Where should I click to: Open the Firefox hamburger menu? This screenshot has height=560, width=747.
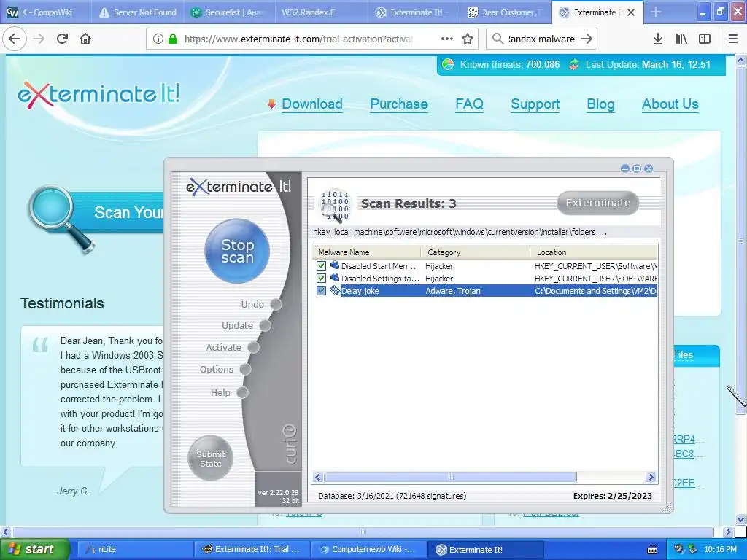(733, 39)
